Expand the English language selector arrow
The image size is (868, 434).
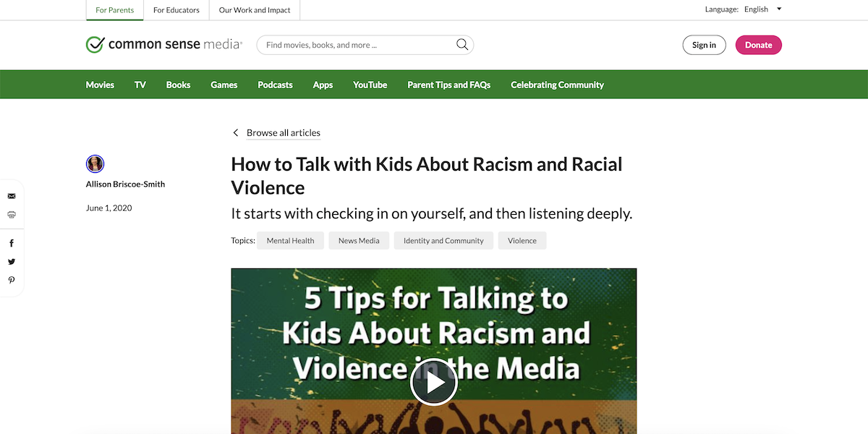(x=779, y=9)
